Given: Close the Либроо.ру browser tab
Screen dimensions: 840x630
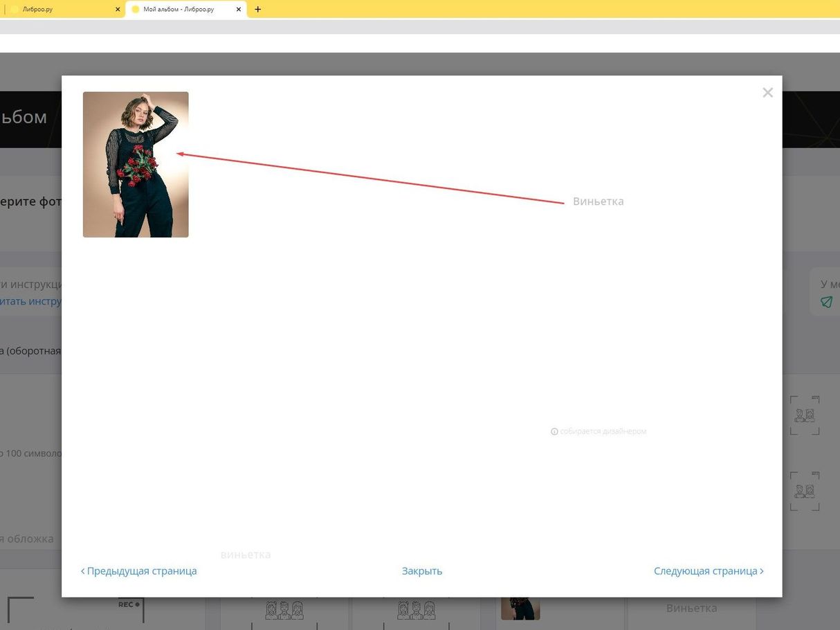Looking at the screenshot, I should pyautogui.click(x=118, y=10).
